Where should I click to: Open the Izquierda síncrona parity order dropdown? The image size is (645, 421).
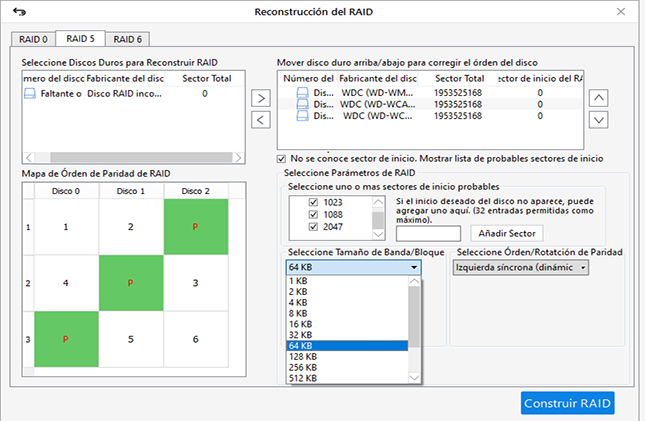(x=521, y=267)
